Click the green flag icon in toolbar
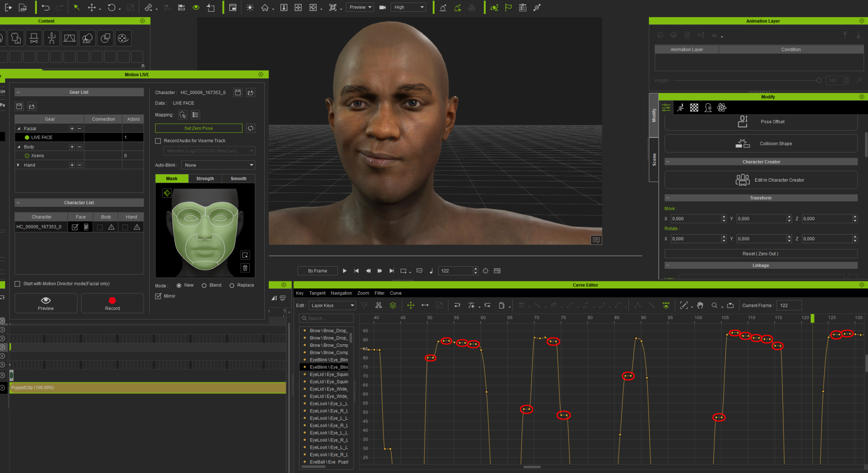This screenshot has width=868, height=473. pyautogui.click(x=508, y=7)
